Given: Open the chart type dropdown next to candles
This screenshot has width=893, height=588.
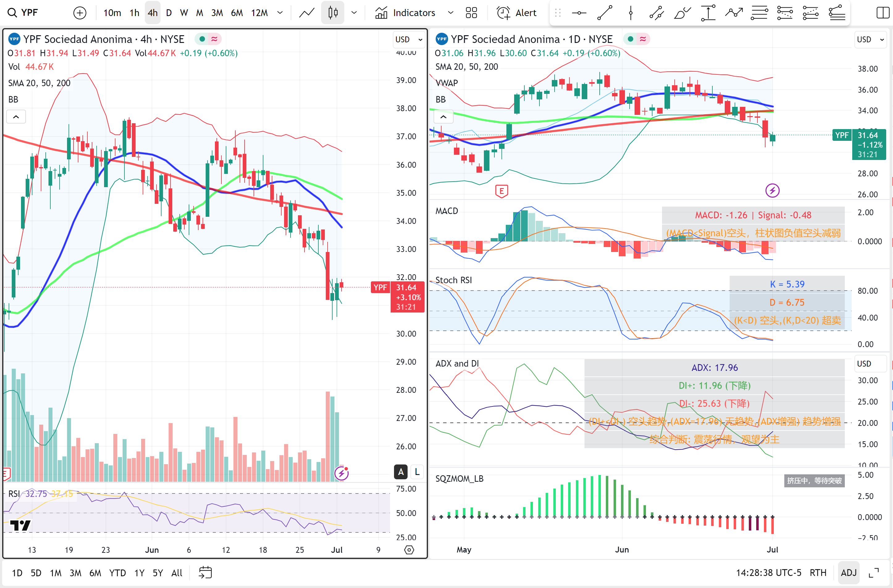Looking at the screenshot, I should point(354,12).
